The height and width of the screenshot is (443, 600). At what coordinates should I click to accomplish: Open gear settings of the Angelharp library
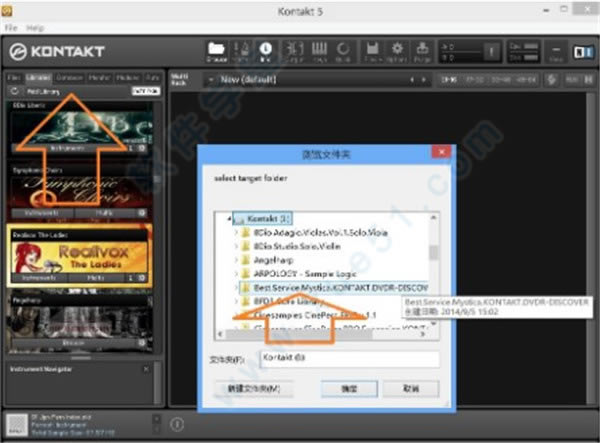tap(142, 343)
